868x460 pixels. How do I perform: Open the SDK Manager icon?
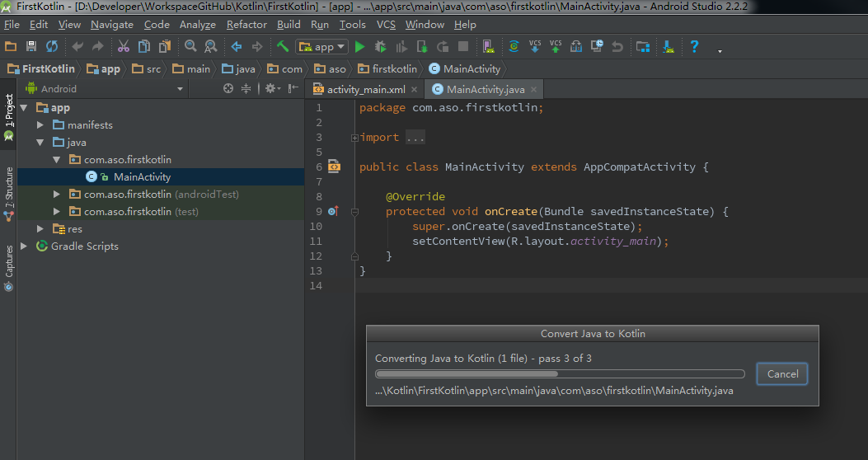coord(669,46)
